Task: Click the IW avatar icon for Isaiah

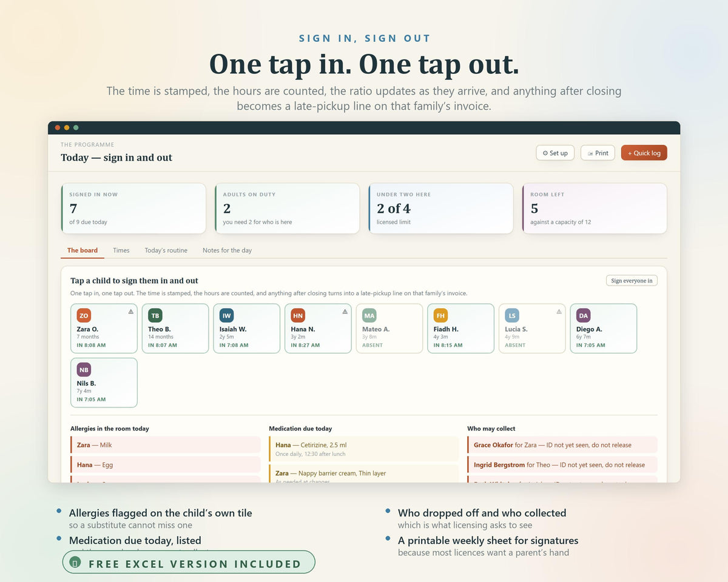Action: click(227, 315)
